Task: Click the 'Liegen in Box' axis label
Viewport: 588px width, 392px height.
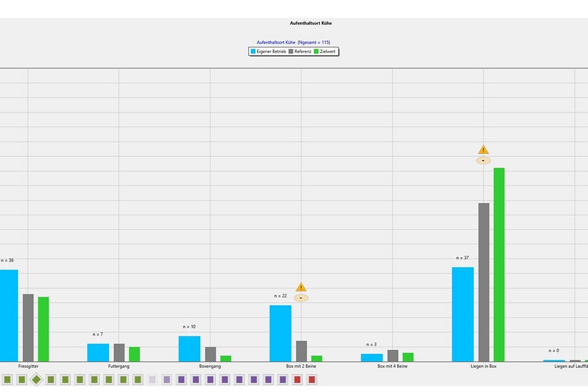Action: pos(483,366)
